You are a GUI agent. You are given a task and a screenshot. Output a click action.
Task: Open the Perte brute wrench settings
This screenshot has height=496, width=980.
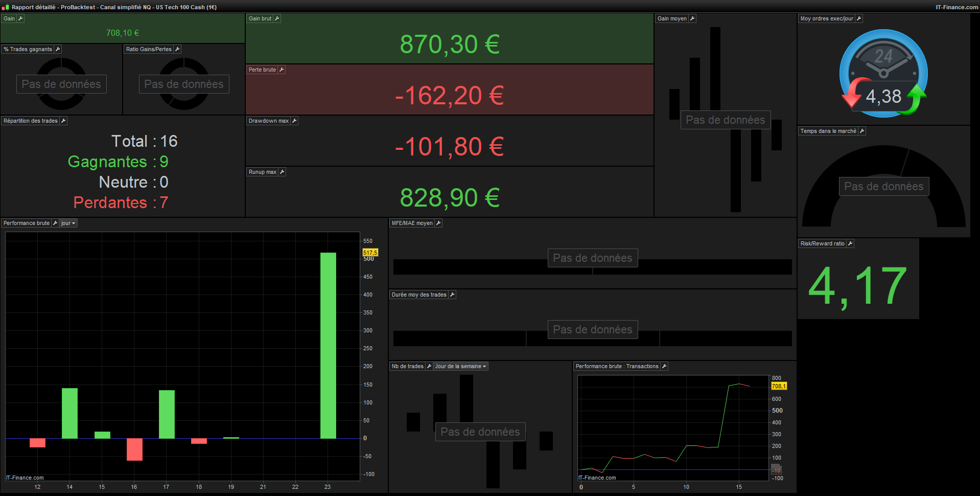coord(282,70)
